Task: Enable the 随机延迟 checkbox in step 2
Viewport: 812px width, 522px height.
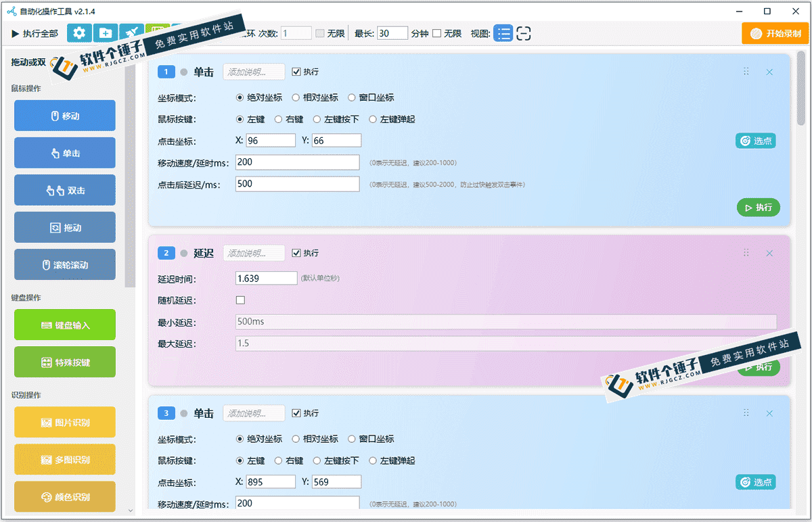Action: pos(240,300)
